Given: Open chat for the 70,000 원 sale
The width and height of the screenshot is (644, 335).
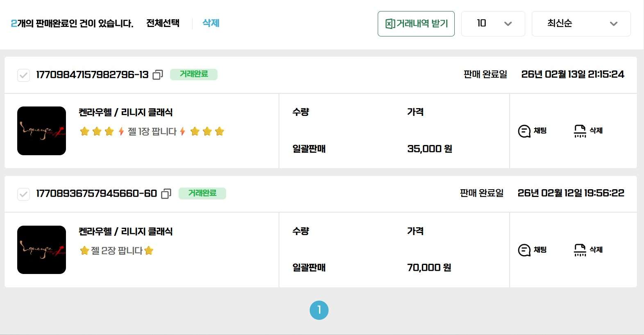Looking at the screenshot, I should (x=532, y=250).
